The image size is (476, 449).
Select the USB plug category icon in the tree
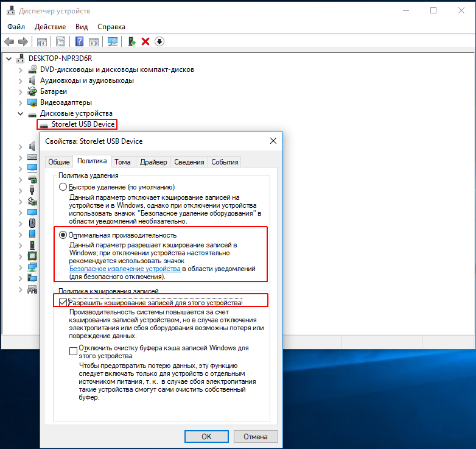pos(32,191)
